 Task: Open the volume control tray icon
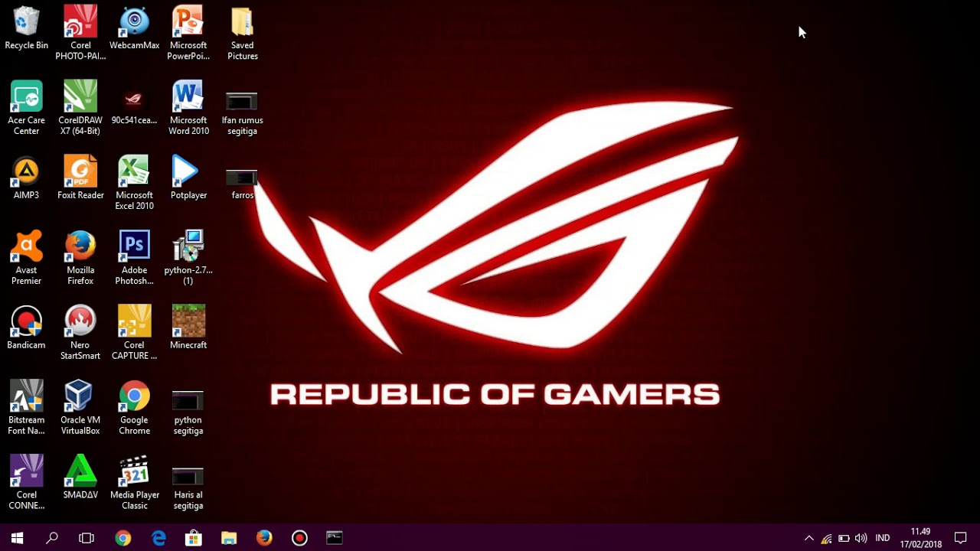(861, 538)
